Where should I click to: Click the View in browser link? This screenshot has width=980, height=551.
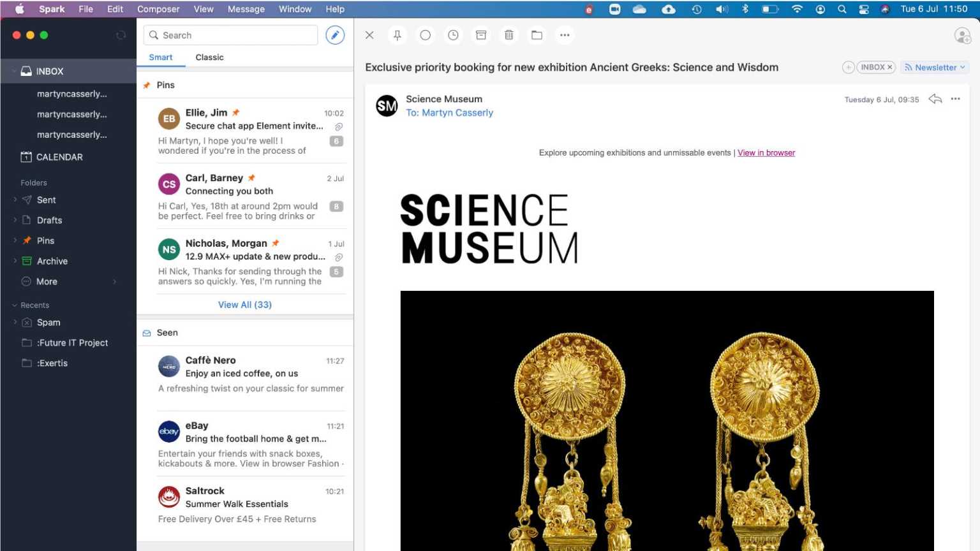[766, 152]
